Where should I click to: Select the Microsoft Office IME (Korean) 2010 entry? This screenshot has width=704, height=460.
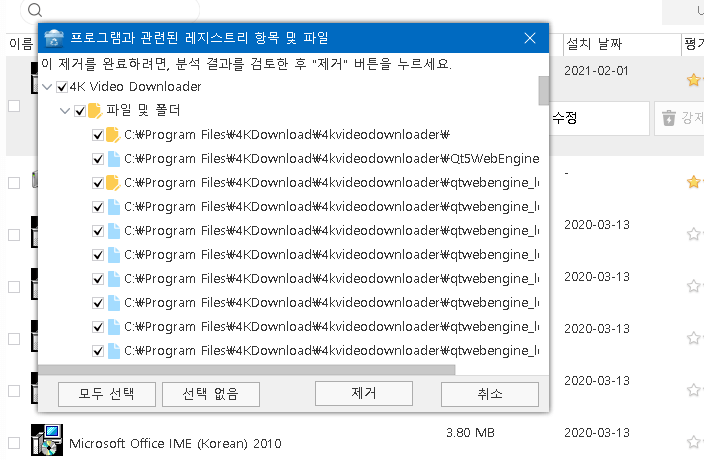(175, 443)
